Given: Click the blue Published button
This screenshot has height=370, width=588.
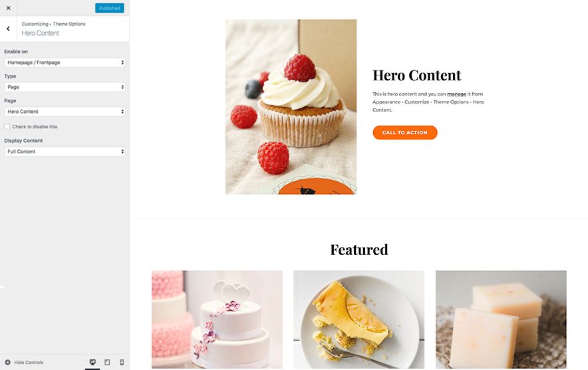Looking at the screenshot, I should point(110,8).
